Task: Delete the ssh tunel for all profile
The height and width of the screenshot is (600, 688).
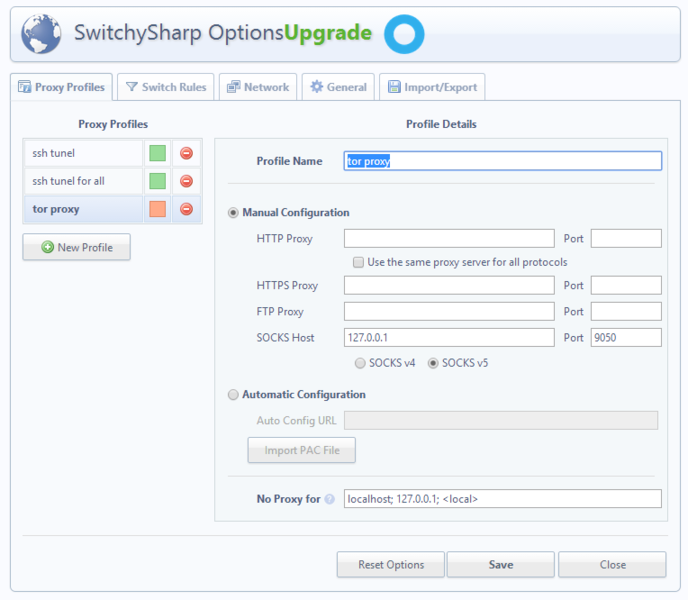Action: (186, 181)
